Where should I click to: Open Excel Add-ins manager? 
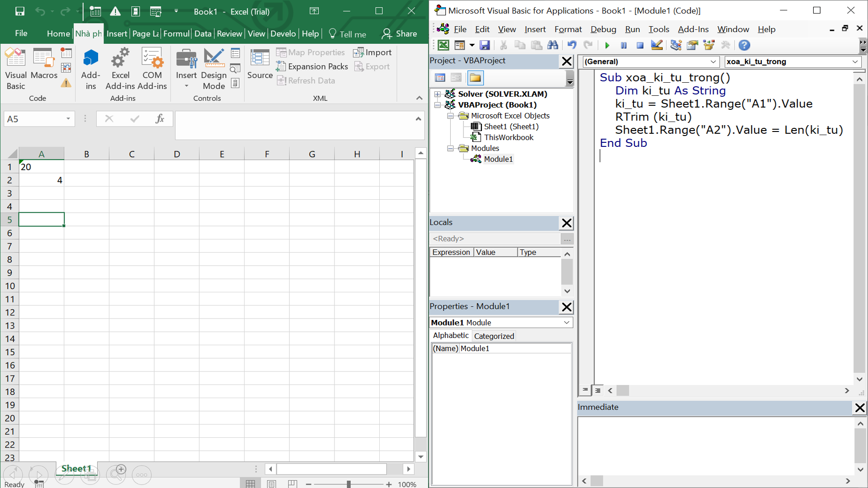pyautogui.click(x=120, y=69)
